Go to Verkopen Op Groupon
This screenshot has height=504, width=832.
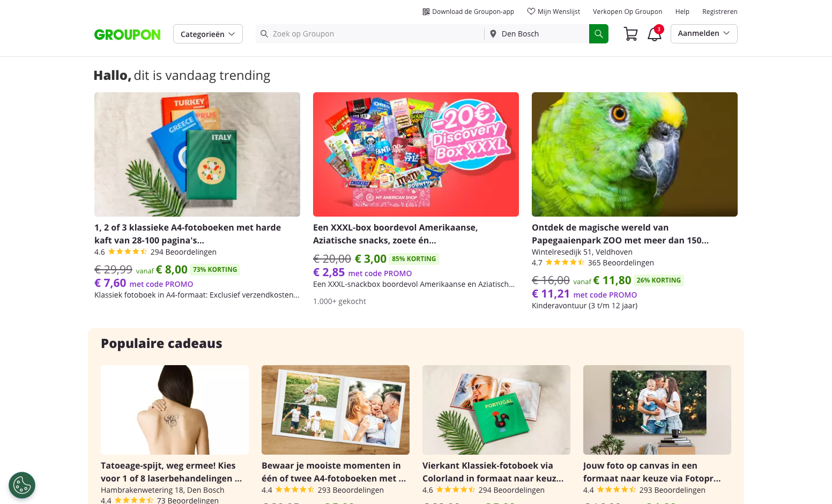(627, 11)
